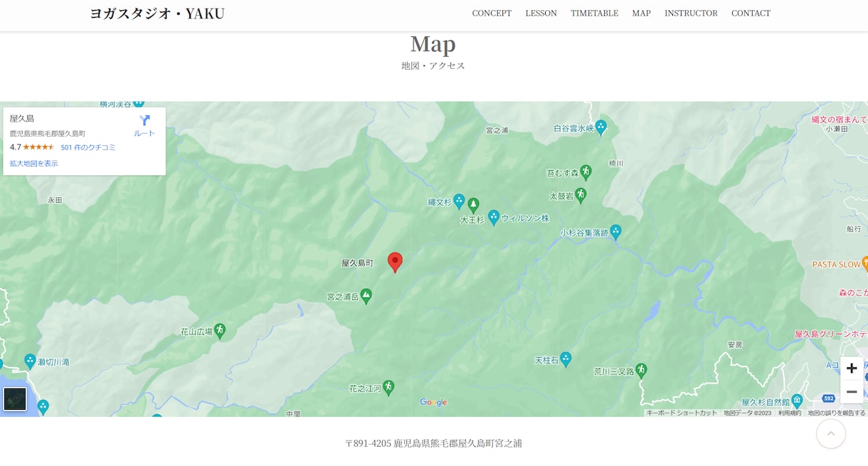This screenshot has width=868, height=466.
Task: Switch to satellite view thumbnail
Action: point(15,399)
